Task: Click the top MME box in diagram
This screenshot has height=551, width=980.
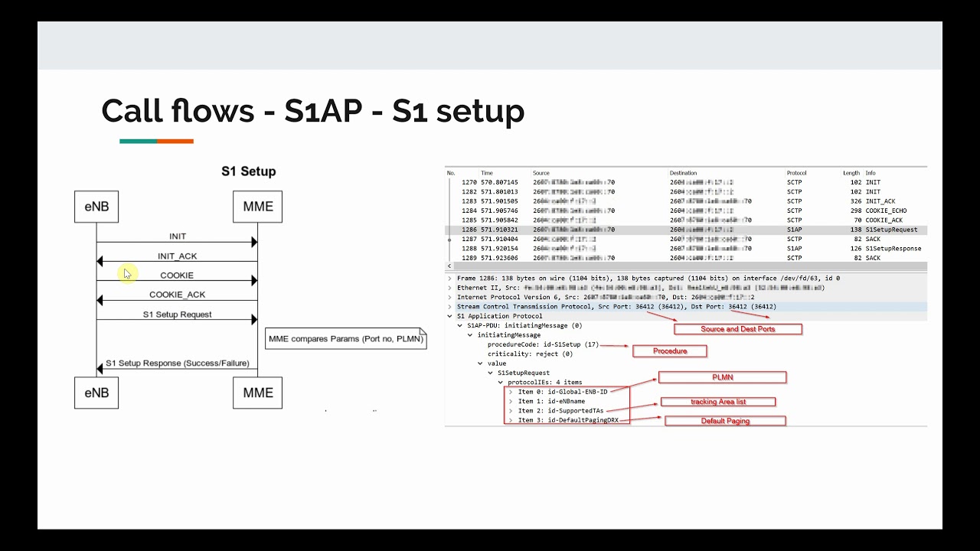Action: 257,207
